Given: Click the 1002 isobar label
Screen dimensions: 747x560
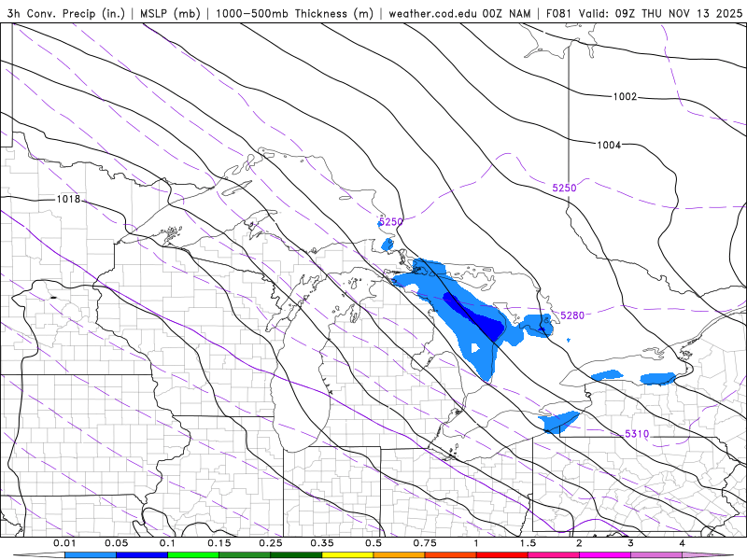Looking at the screenshot, I should [x=625, y=97].
